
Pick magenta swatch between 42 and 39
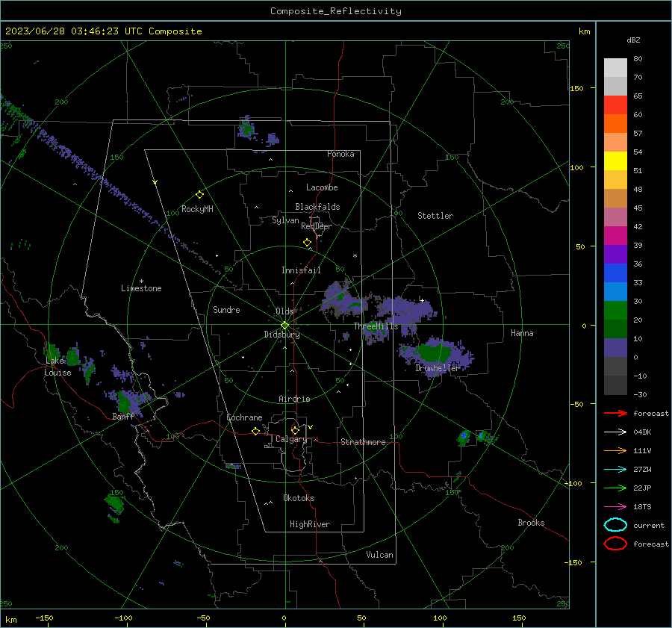pos(615,235)
